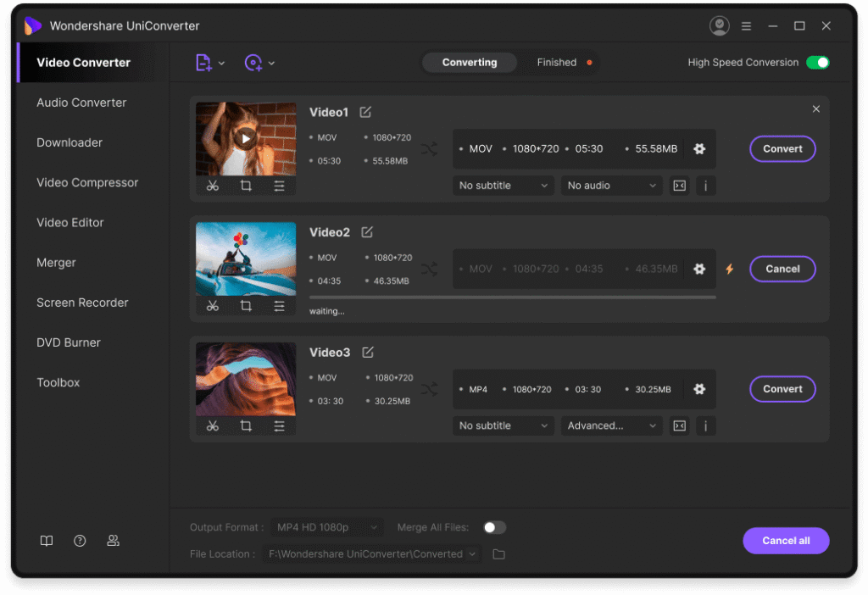Enable High Speed Conversion toggle
The width and height of the screenshot is (868, 595).
[x=818, y=62]
